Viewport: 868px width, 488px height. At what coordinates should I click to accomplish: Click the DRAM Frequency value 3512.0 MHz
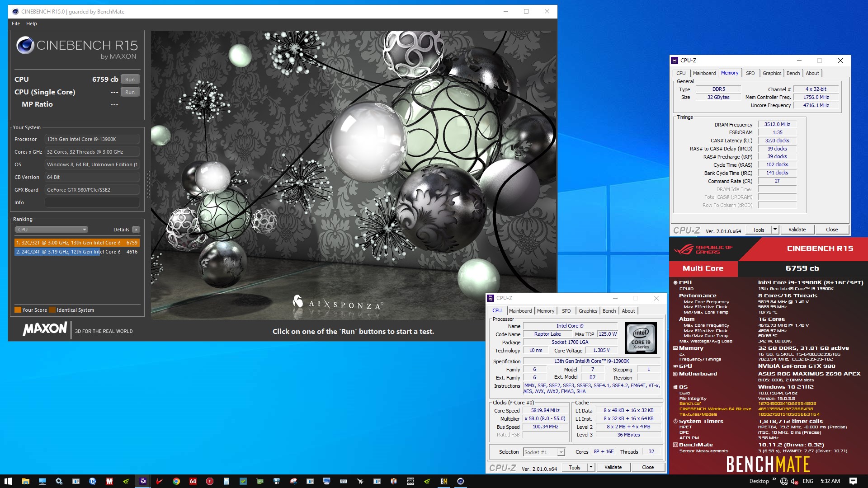click(777, 124)
